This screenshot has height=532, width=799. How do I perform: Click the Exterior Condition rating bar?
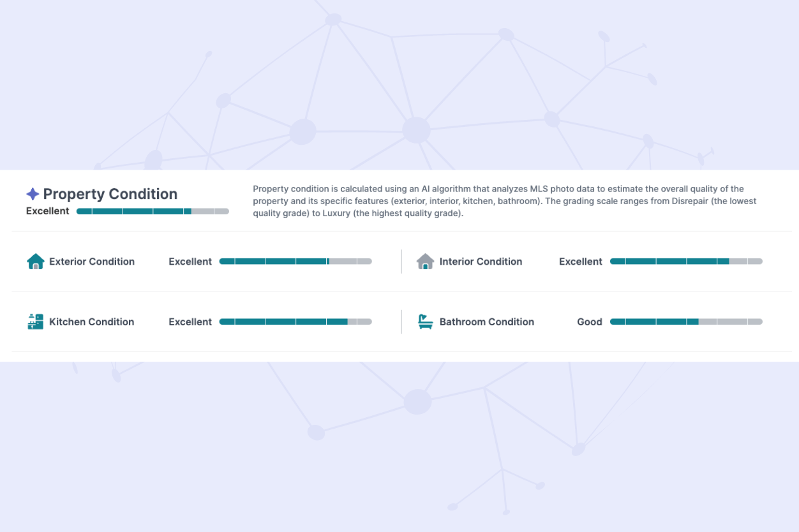(295, 261)
